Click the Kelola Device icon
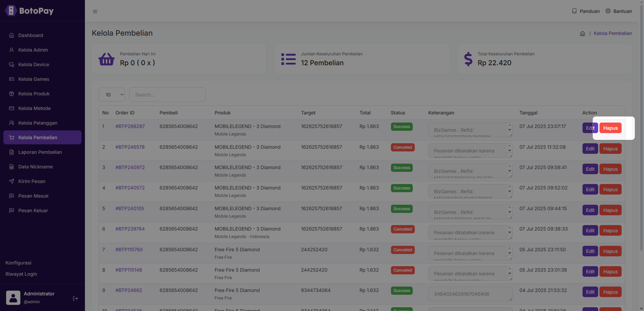Screen dimensions: 644x311 (x=12, y=65)
